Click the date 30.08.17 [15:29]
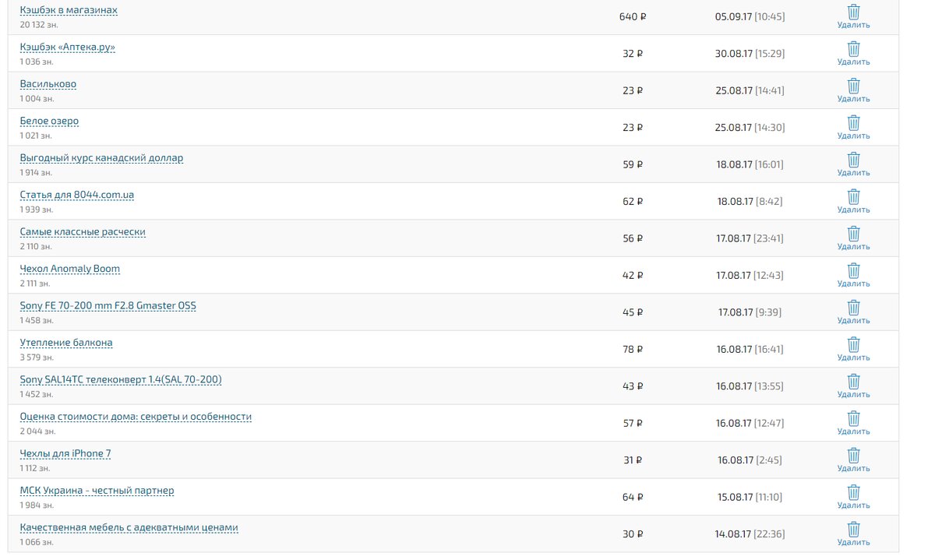This screenshot has width=935, height=560. point(750,54)
